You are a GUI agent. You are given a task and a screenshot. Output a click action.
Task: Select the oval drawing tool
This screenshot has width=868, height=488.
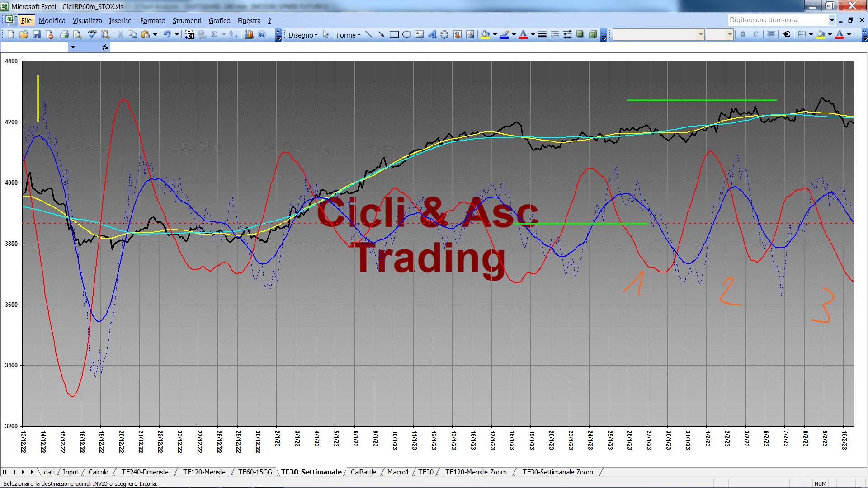tap(407, 34)
